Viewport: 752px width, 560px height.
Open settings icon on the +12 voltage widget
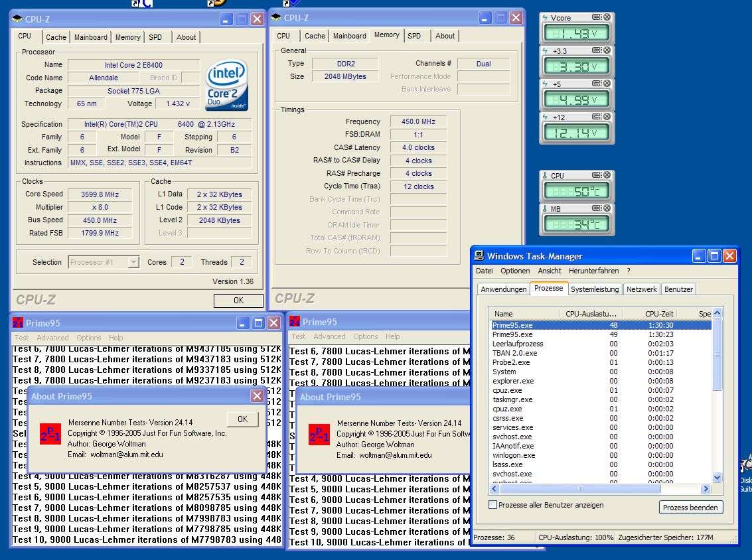pos(597,117)
